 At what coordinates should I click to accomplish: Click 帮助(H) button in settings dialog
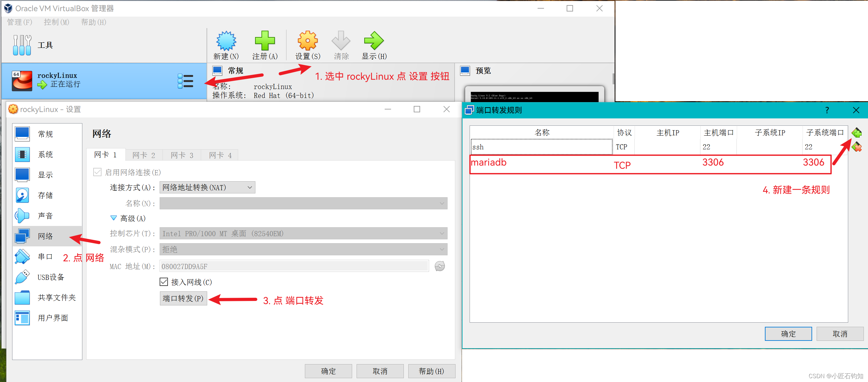pyautogui.click(x=432, y=371)
